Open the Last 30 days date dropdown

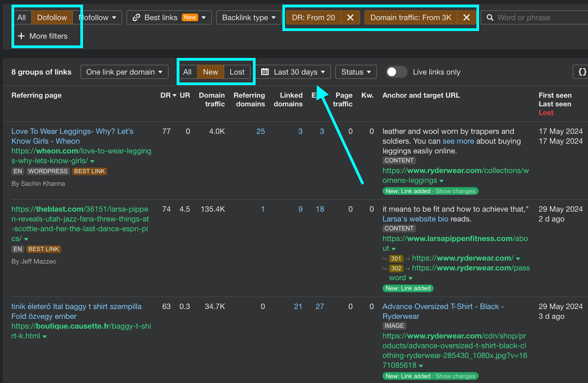pos(293,72)
